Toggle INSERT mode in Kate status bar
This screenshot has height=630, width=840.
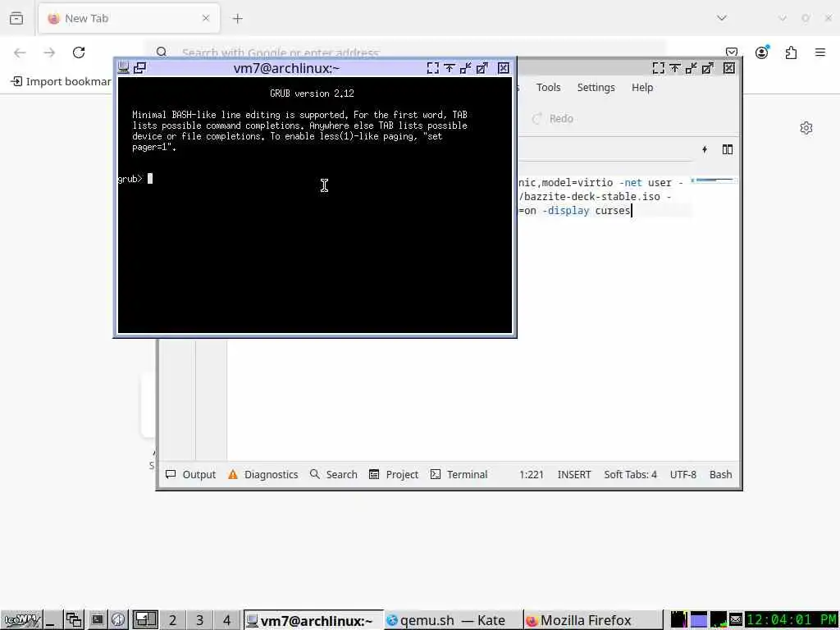click(573, 475)
